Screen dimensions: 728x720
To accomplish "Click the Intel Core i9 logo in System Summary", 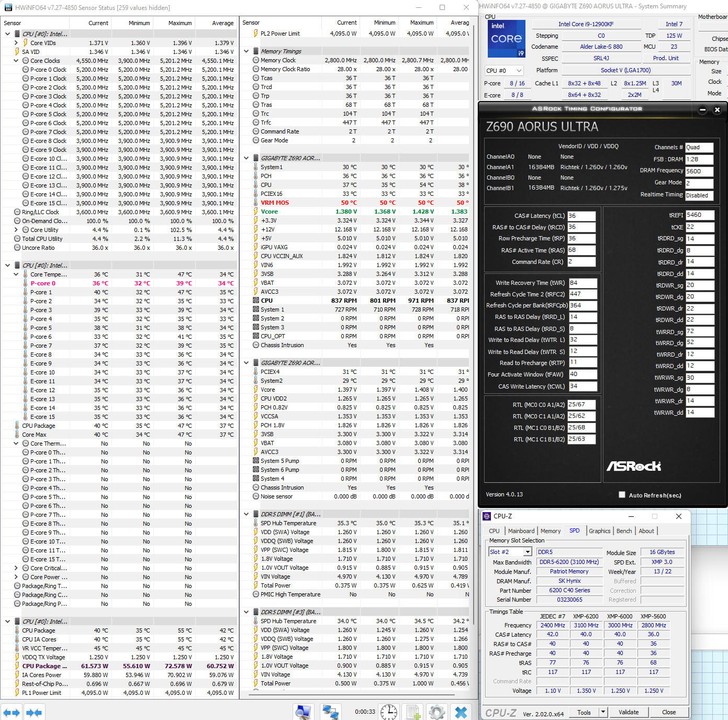I will pyautogui.click(x=506, y=39).
